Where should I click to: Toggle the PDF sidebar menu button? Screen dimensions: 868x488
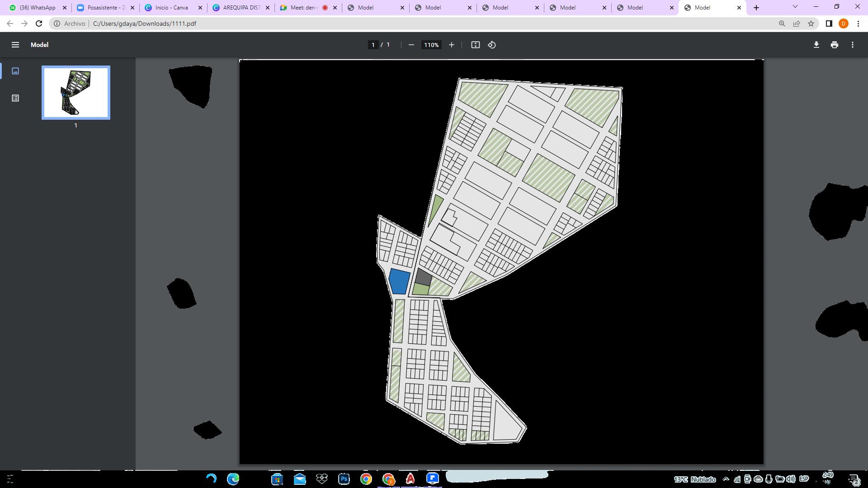tap(15, 45)
